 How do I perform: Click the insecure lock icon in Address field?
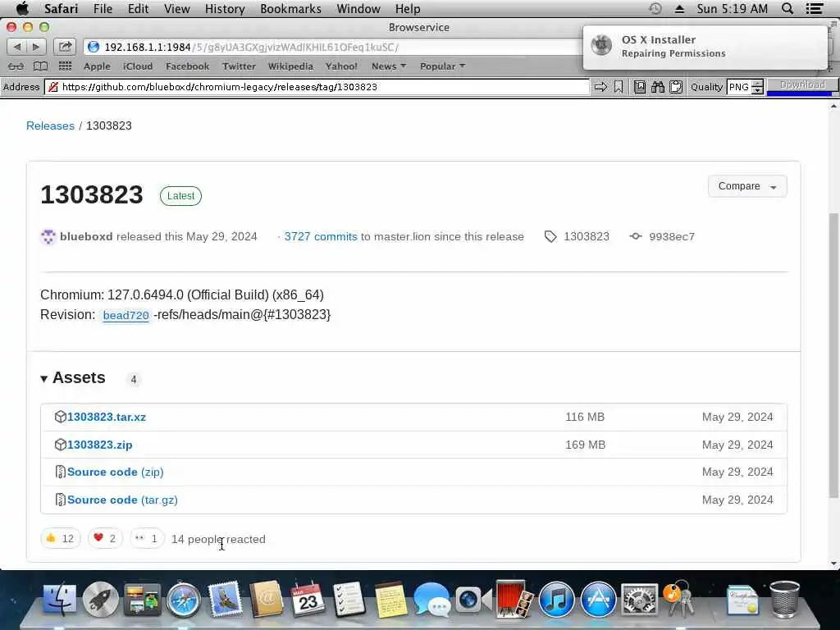tap(53, 87)
